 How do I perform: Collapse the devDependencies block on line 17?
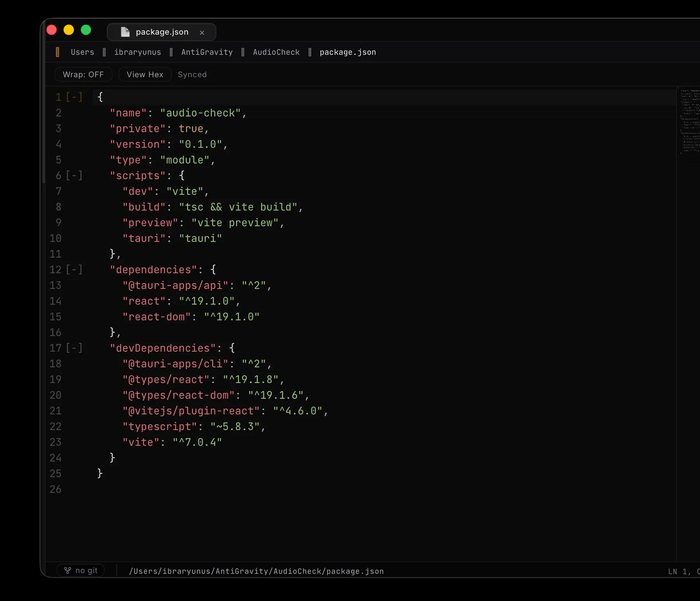click(74, 348)
